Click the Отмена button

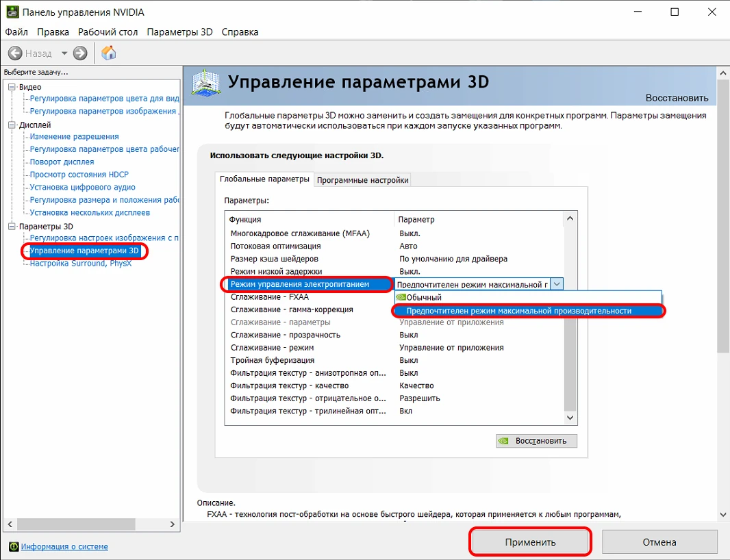pos(659,542)
